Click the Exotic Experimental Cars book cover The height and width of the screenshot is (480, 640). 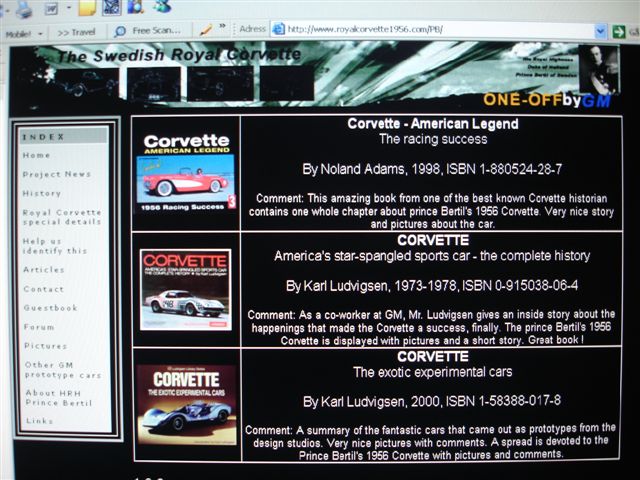(x=187, y=404)
